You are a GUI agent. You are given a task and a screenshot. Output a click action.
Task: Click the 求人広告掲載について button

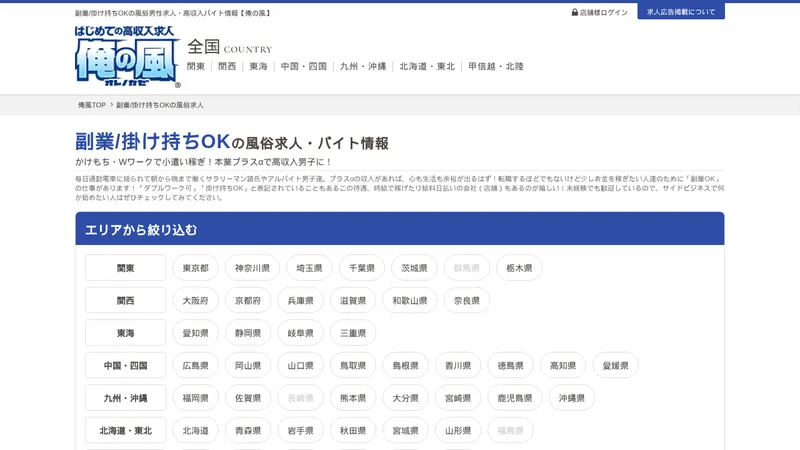(681, 12)
